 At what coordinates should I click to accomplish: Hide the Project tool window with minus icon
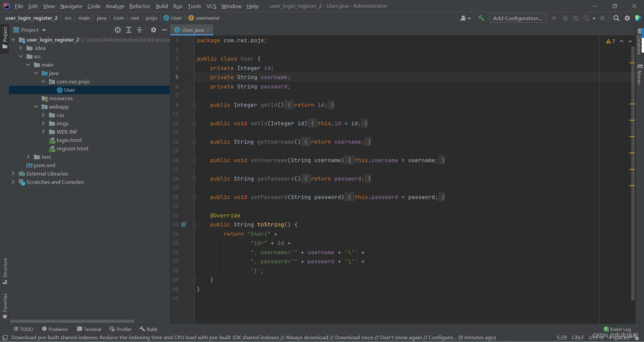click(x=164, y=30)
